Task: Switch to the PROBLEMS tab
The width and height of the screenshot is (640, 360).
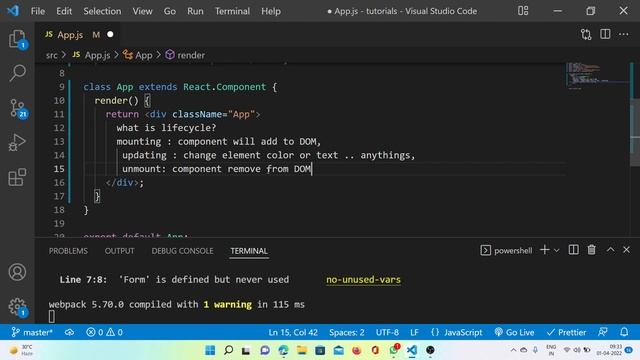Action: [68, 251]
